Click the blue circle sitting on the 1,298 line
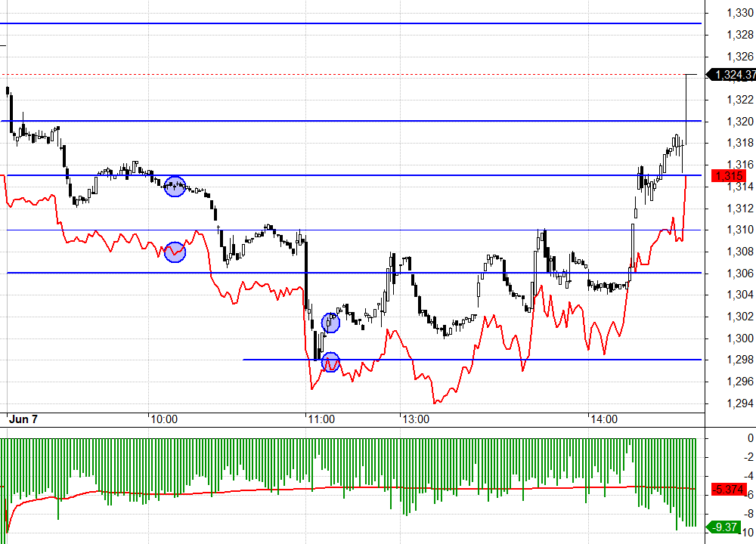 330,363
